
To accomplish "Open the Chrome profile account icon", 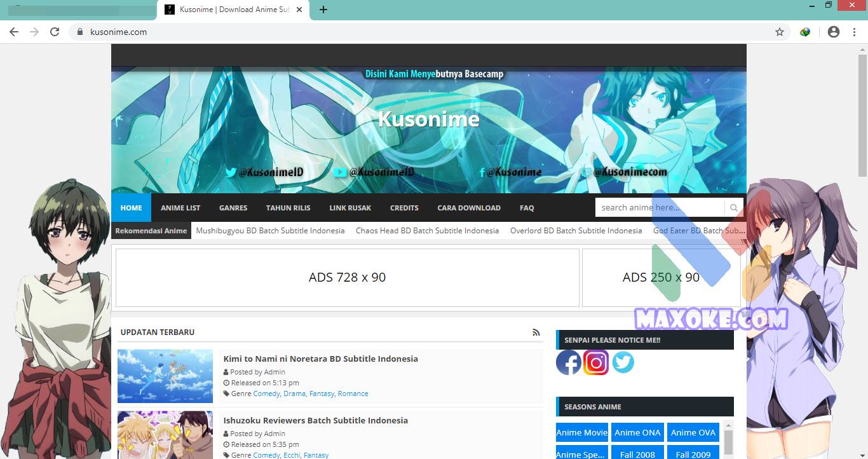I will point(834,32).
